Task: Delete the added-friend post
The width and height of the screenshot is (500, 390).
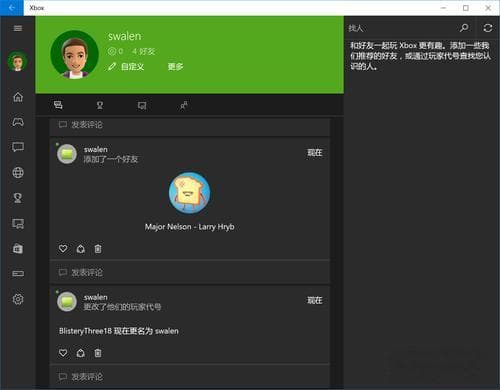Action: (98, 249)
